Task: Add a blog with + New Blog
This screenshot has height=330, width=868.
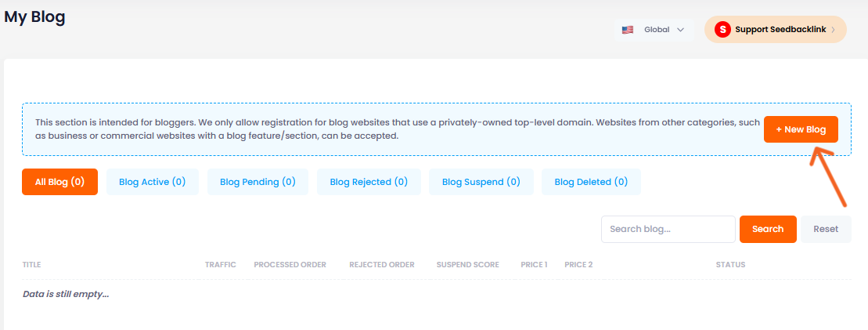Action: pos(801,129)
